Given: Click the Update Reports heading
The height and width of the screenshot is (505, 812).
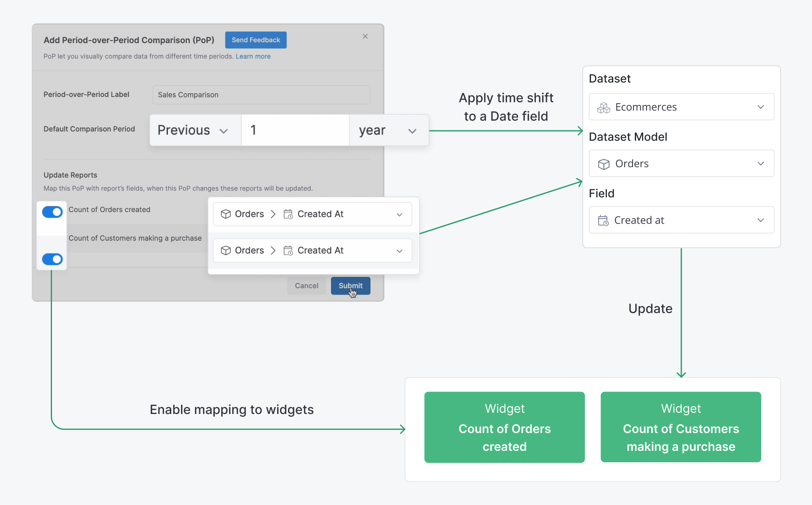Looking at the screenshot, I should (70, 175).
